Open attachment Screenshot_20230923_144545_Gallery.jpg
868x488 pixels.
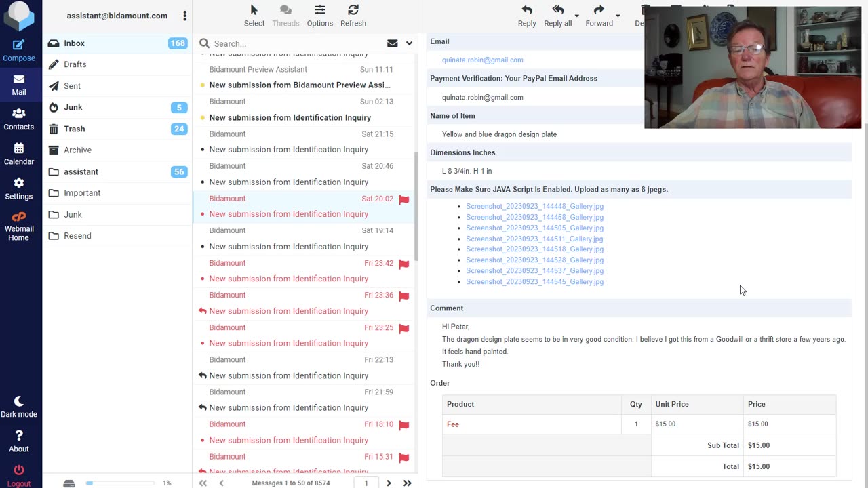tap(534, 281)
